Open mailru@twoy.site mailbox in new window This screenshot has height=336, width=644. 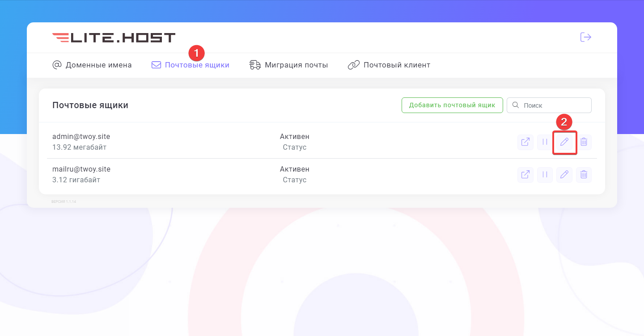[x=525, y=175]
